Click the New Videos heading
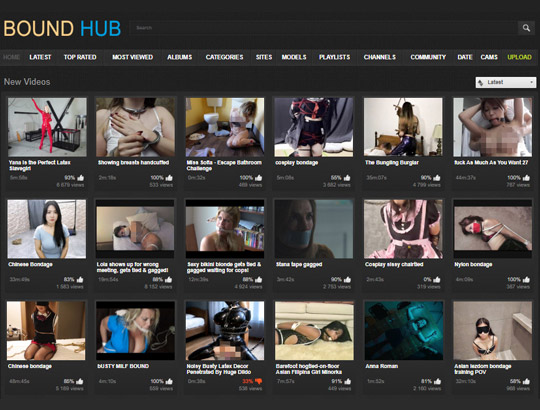Image resolution: width=540 pixels, height=410 pixels. pyautogui.click(x=27, y=82)
